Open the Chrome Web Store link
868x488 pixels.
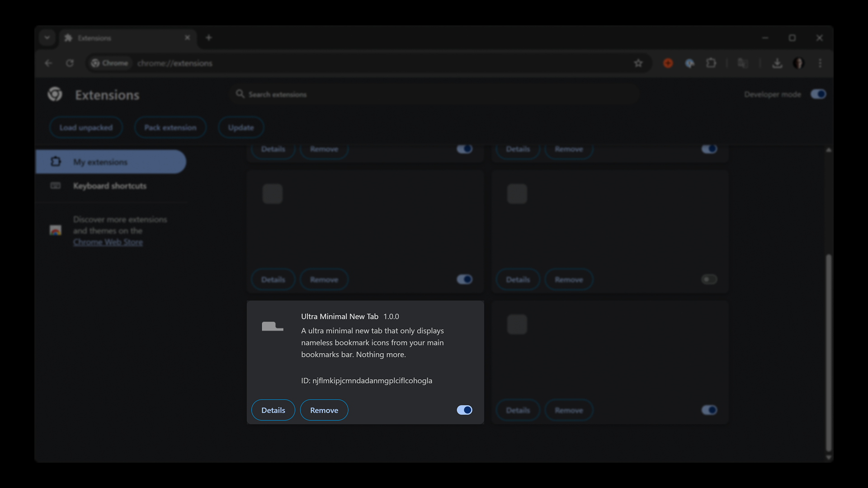108,242
